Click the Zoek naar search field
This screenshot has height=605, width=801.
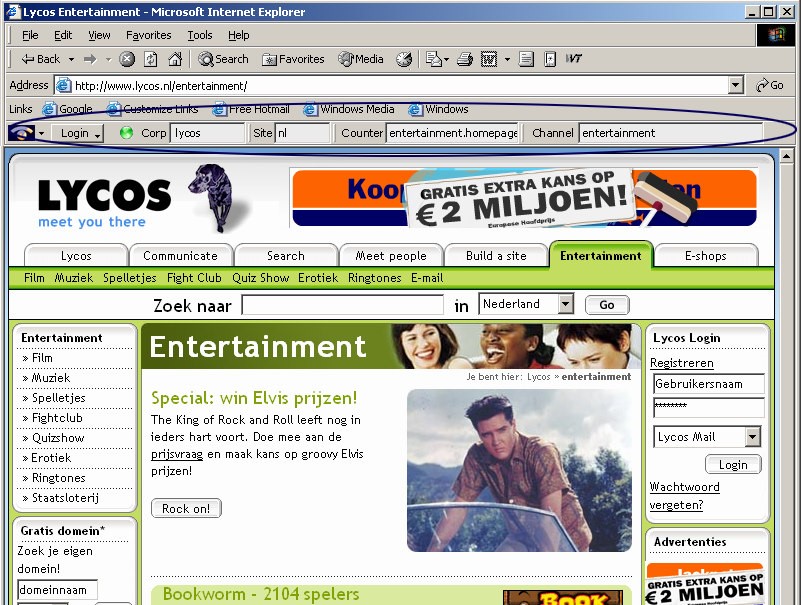(x=342, y=305)
